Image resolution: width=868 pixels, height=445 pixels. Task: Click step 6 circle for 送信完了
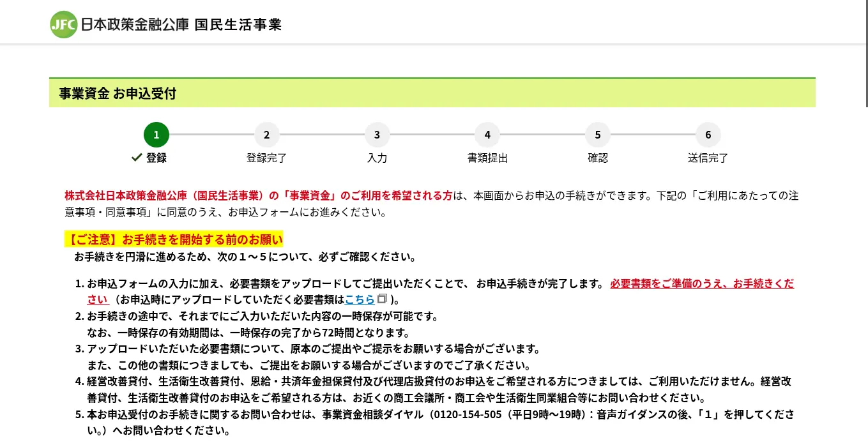click(708, 135)
